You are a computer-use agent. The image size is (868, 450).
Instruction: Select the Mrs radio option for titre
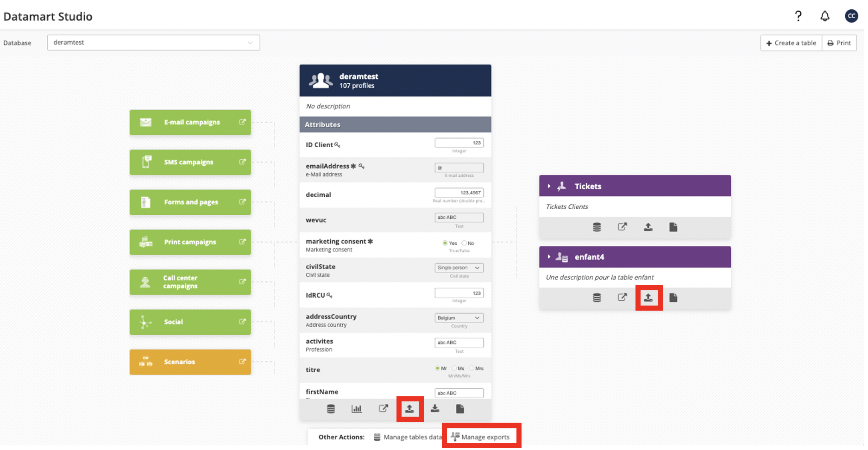coord(472,369)
